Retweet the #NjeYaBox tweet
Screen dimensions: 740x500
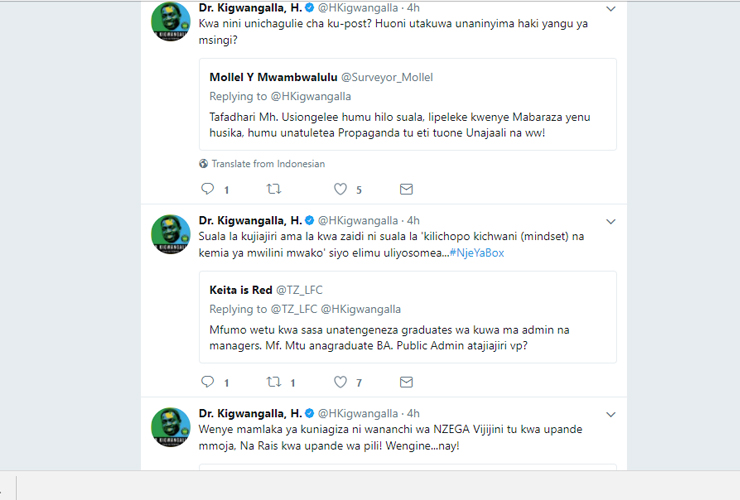pyautogui.click(x=274, y=381)
